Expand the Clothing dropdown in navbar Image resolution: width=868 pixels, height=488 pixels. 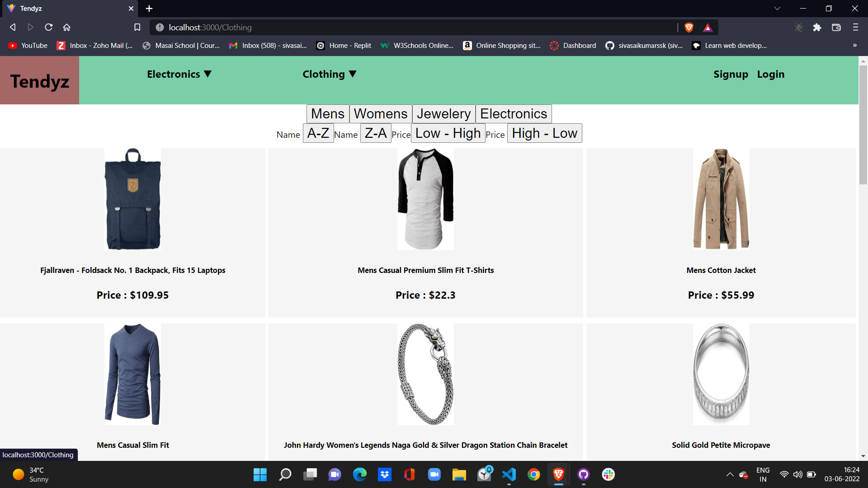pyautogui.click(x=330, y=74)
